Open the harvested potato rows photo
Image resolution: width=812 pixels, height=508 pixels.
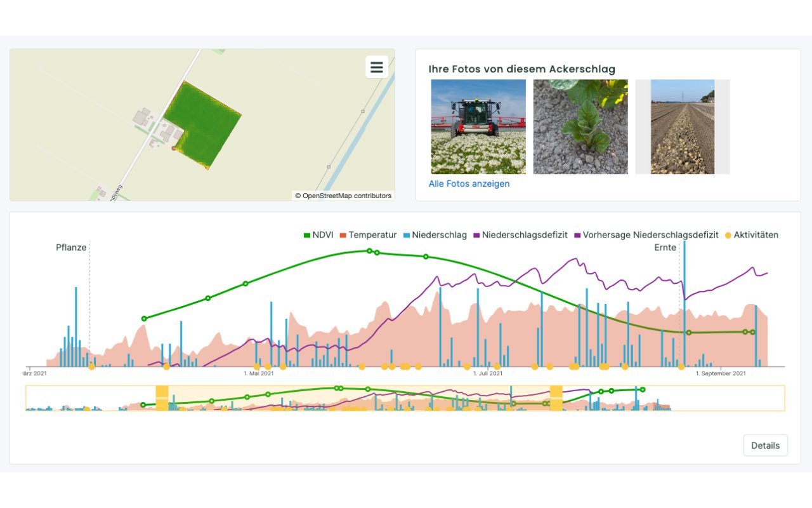tap(683, 126)
